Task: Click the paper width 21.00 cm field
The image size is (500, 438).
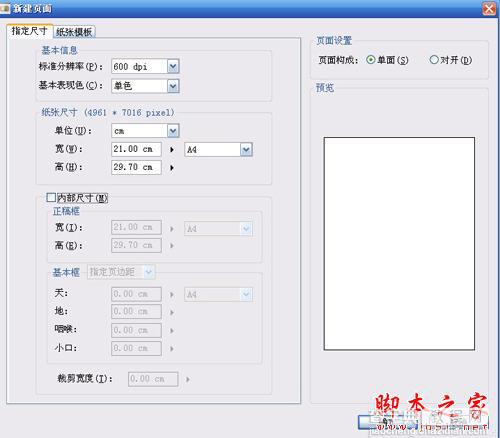Action: click(x=136, y=149)
